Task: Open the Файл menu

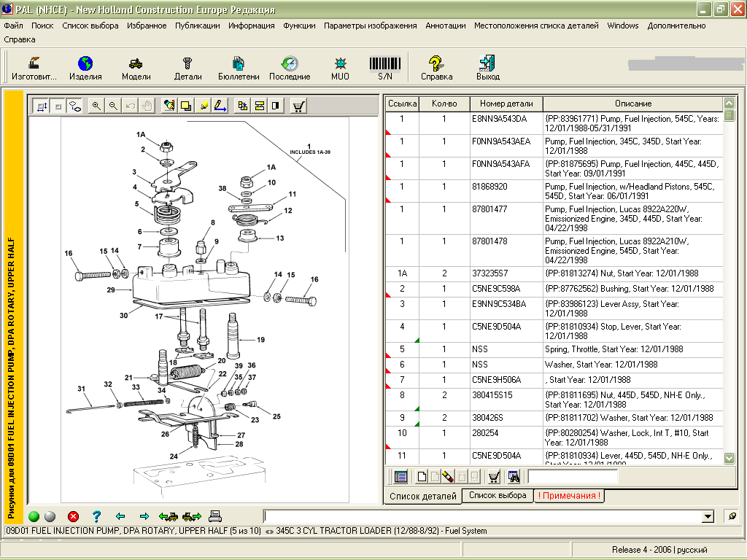Action: click(x=13, y=26)
